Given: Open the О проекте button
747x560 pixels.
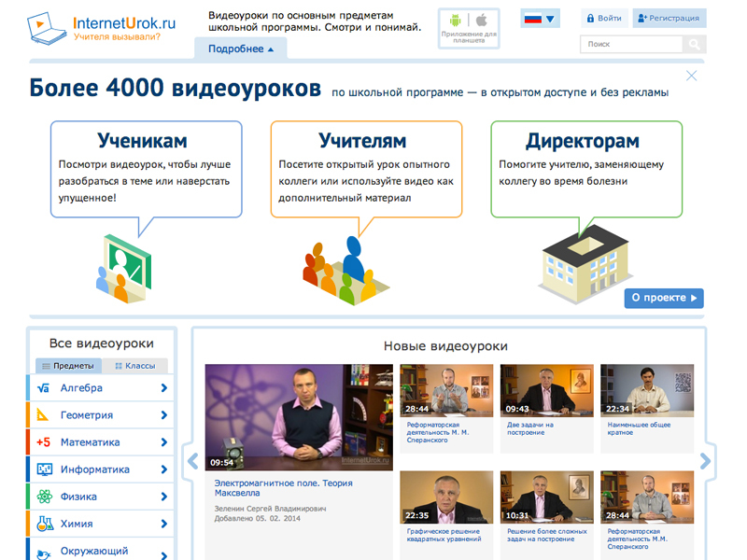Looking at the screenshot, I should pyautogui.click(x=663, y=298).
